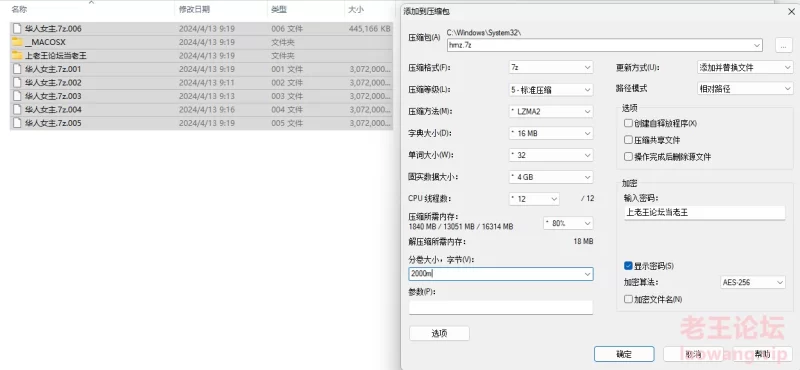Screen dimensions: 800x370
Task: Click date 2024/4/13 9:16 of 华人女主.7z.004
Action: [207, 109]
